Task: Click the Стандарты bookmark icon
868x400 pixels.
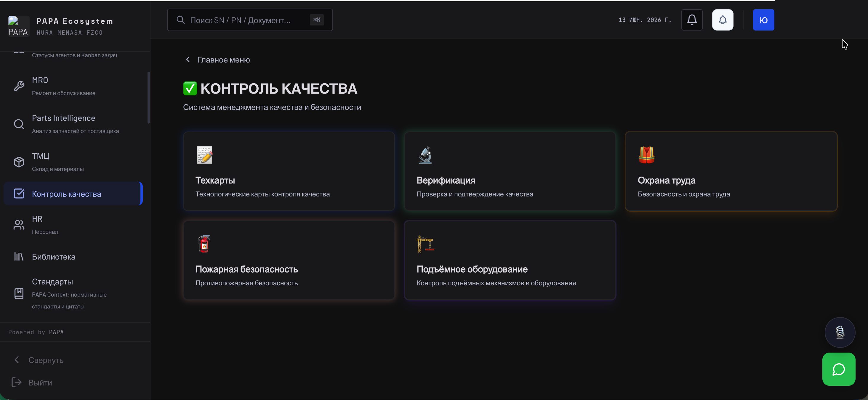Action: tap(19, 294)
